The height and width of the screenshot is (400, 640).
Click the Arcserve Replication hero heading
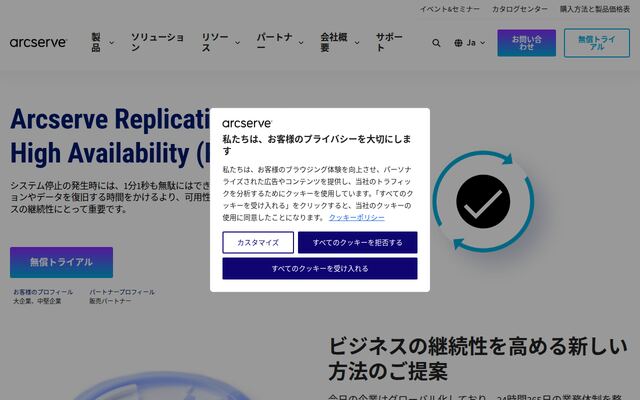[x=110, y=137]
